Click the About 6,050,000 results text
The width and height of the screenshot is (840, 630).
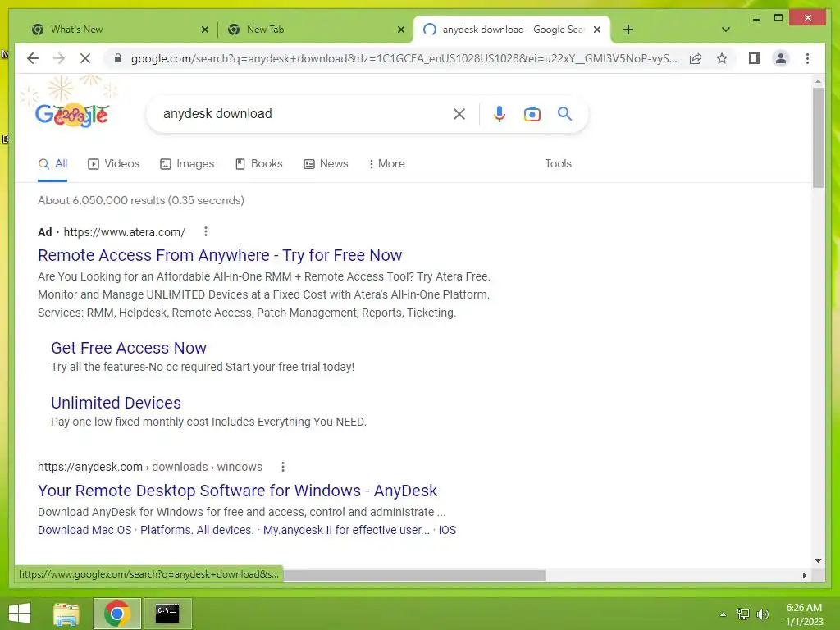(141, 200)
